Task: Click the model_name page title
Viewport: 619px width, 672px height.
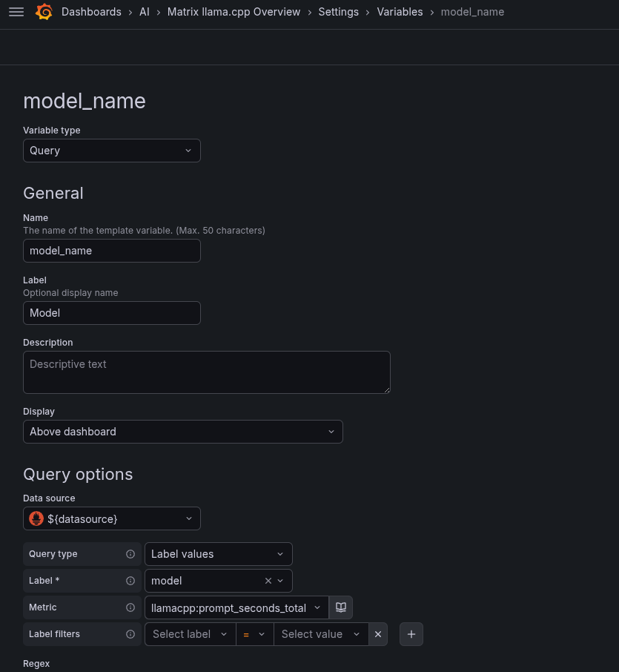Action: pyautogui.click(x=85, y=101)
